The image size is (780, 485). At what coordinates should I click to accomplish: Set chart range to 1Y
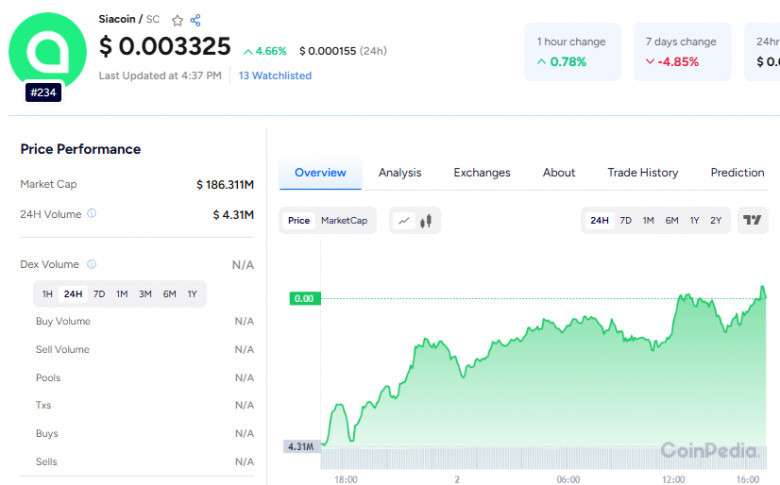click(x=694, y=220)
